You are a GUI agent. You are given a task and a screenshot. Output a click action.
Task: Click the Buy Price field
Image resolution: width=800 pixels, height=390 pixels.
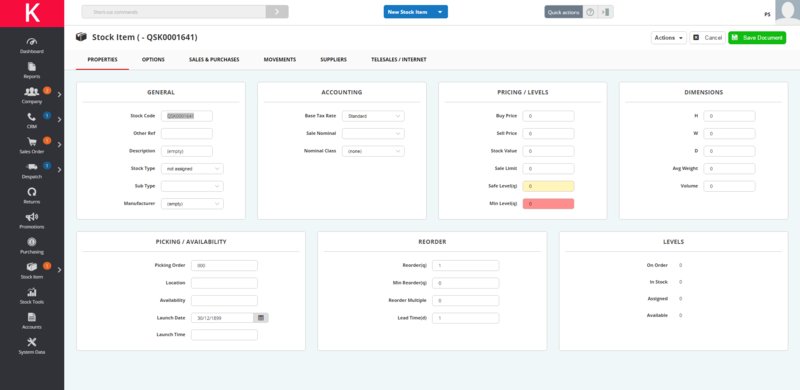click(x=548, y=116)
